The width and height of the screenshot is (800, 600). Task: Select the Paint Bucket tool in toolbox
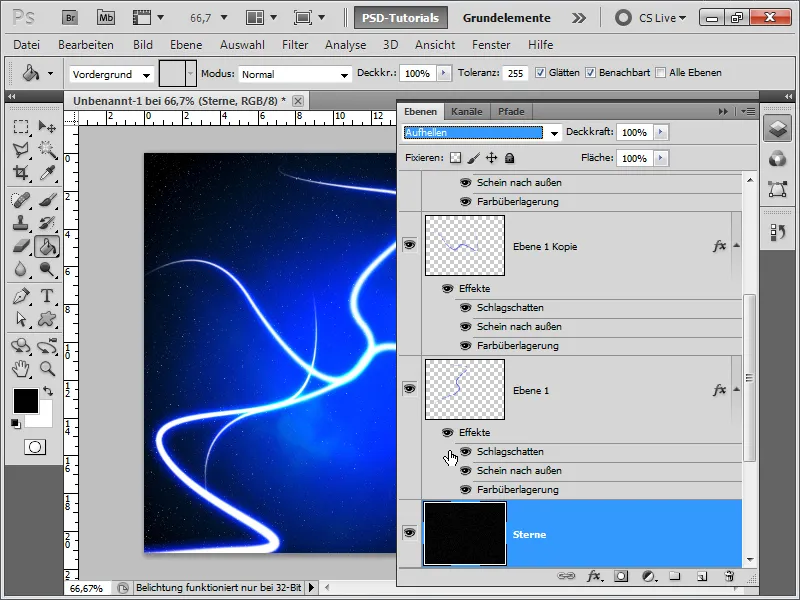pyautogui.click(x=47, y=247)
